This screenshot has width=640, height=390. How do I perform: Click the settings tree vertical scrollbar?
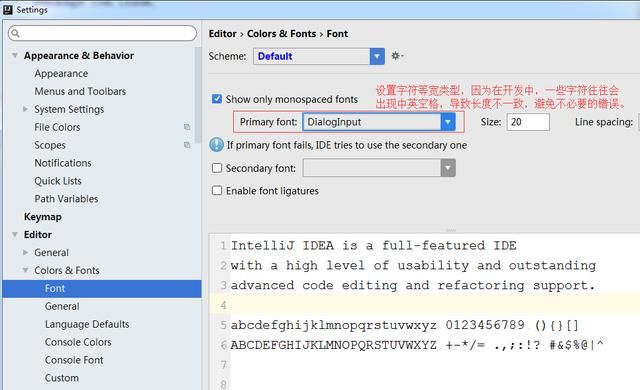[198, 95]
